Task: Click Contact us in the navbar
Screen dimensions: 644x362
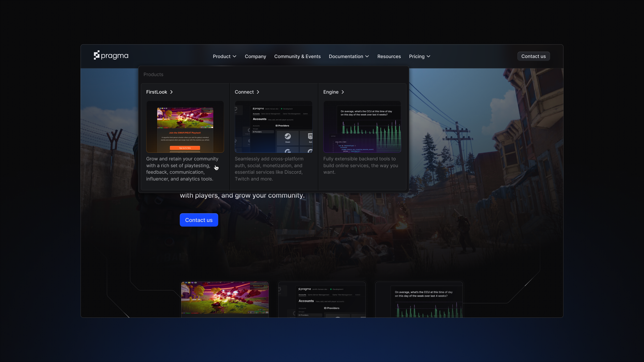Action: click(x=533, y=56)
